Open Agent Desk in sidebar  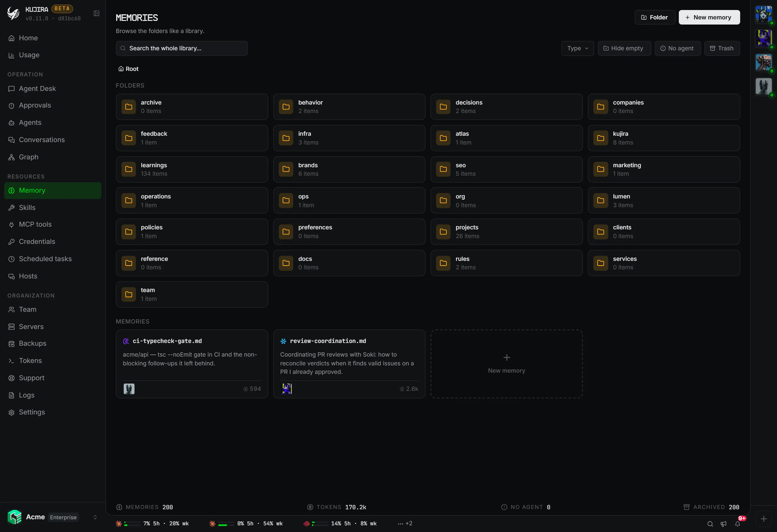(x=52, y=88)
